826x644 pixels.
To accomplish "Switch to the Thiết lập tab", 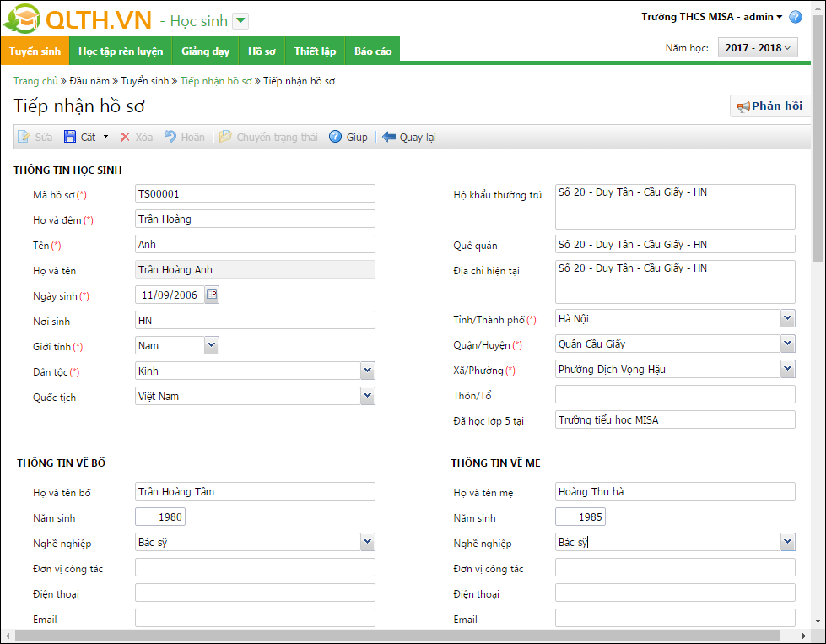I will coord(315,51).
